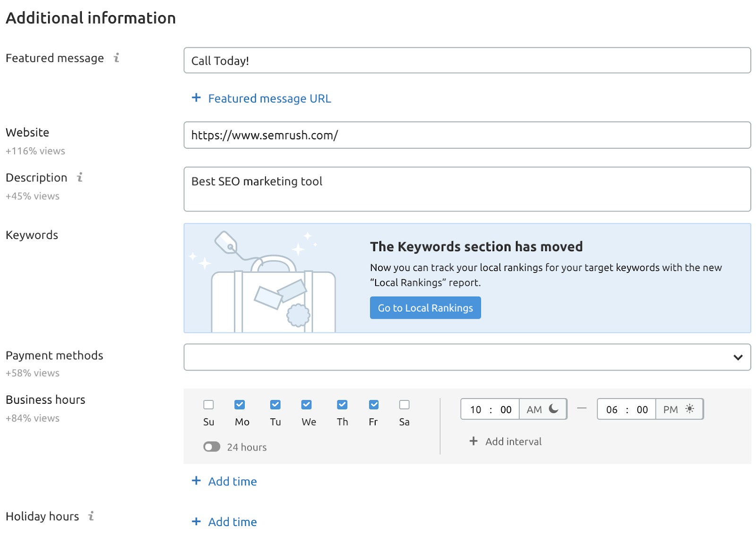
Task: Edit opening hour 10 field
Action: pos(475,409)
